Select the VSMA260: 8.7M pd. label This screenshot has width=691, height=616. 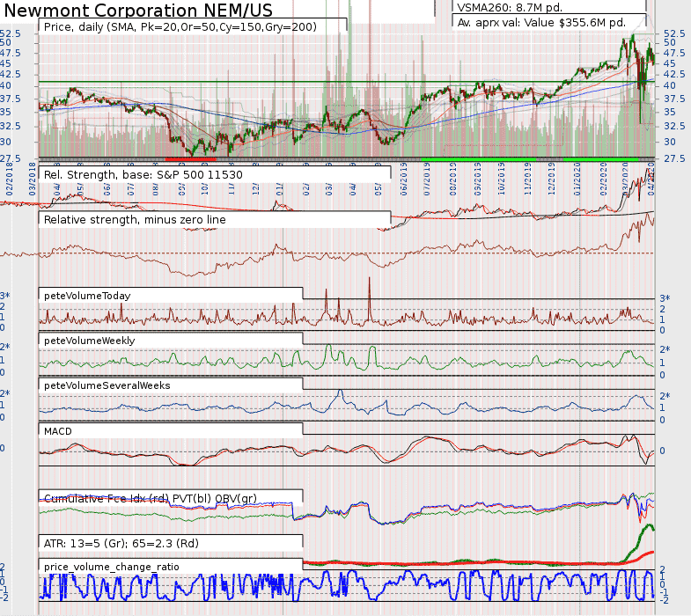510,8
